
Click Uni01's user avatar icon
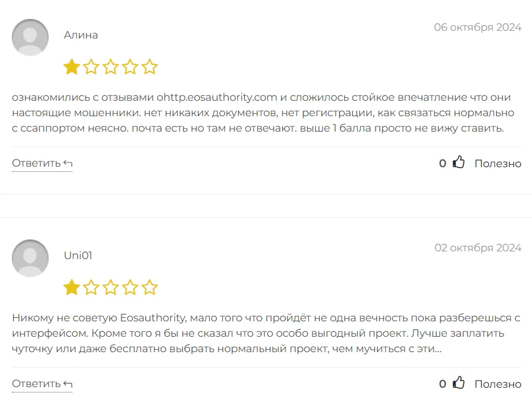click(x=30, y=258)
